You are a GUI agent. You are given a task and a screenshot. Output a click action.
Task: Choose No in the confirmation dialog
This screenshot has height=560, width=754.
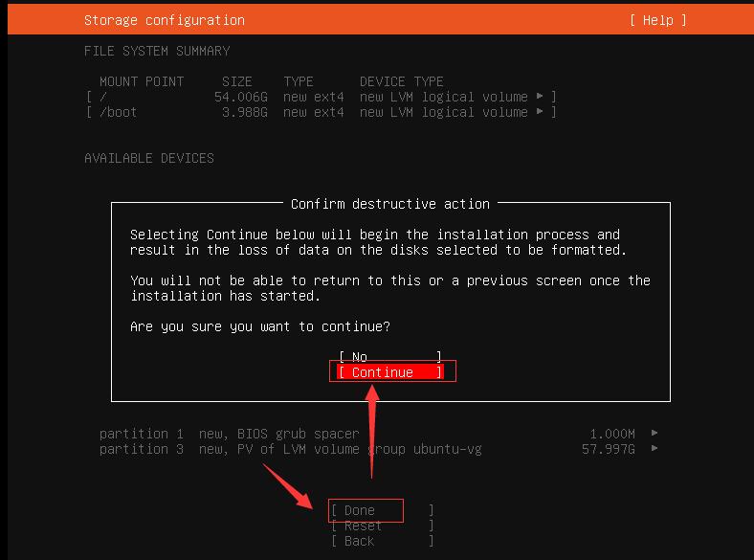(x=390, y=357)
